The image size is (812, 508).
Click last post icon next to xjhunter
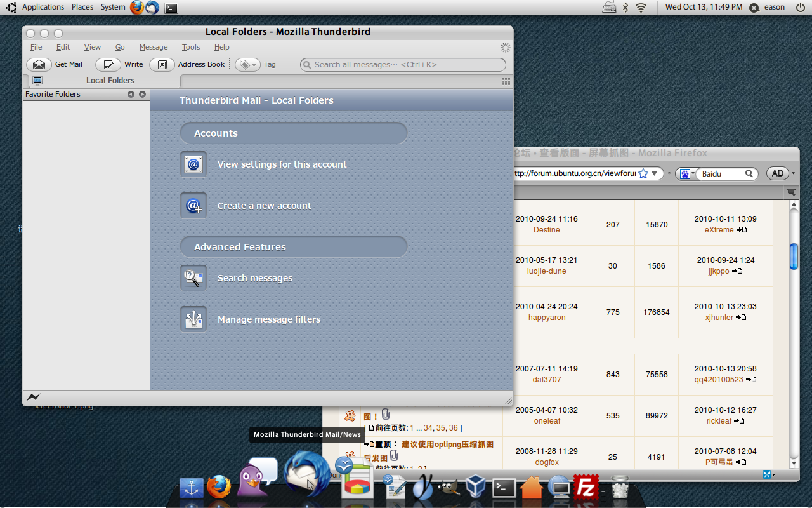tap(741, 317)
